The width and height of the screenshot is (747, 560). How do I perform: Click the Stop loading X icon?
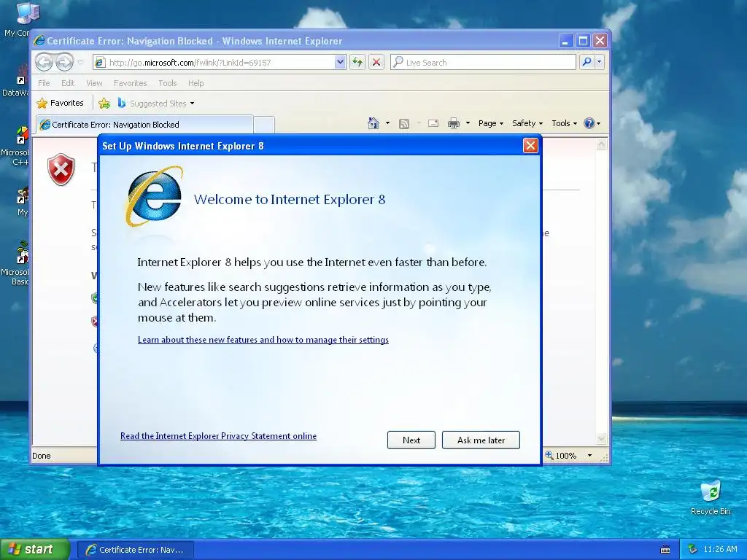tap(376, 62)
